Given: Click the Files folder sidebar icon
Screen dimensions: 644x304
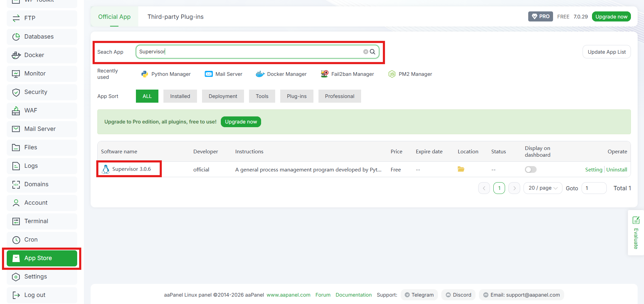Looking at the screenshot, I should coord(16,147).
